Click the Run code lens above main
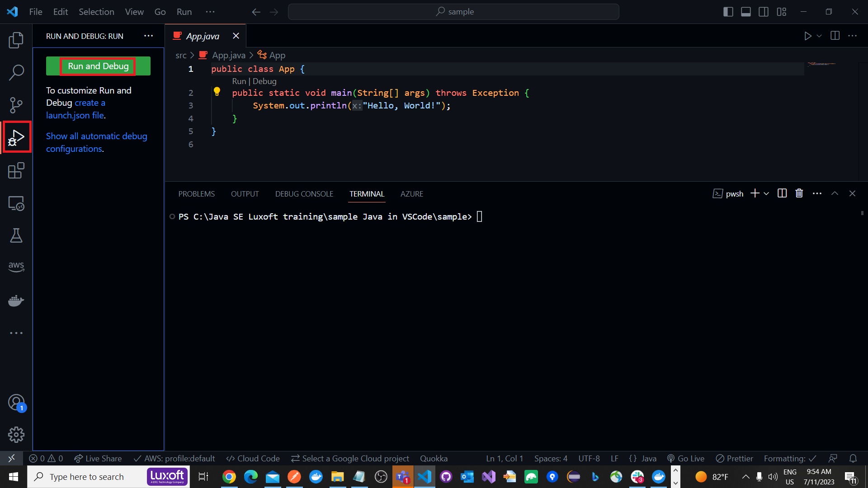Screen dimensions: 868x488 (x=239, y=81)
